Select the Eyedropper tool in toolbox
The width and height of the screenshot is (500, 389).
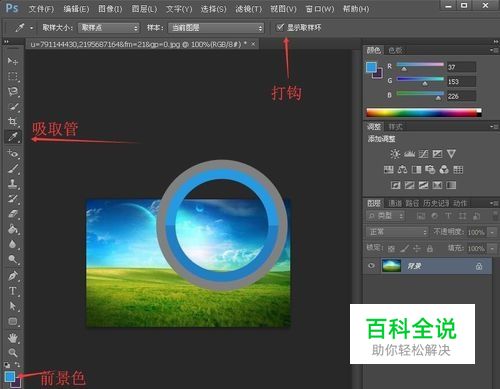13,137
